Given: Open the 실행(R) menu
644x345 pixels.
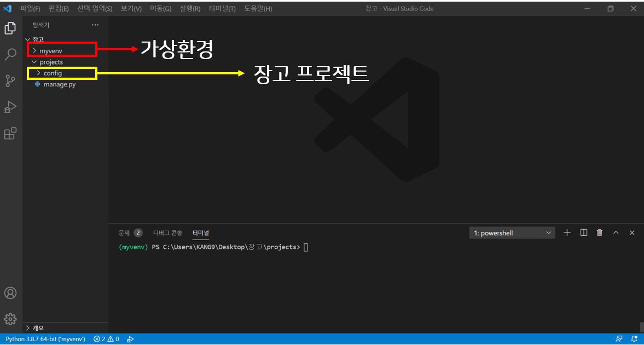Looking at the screenshot, I should coord(190,9).
